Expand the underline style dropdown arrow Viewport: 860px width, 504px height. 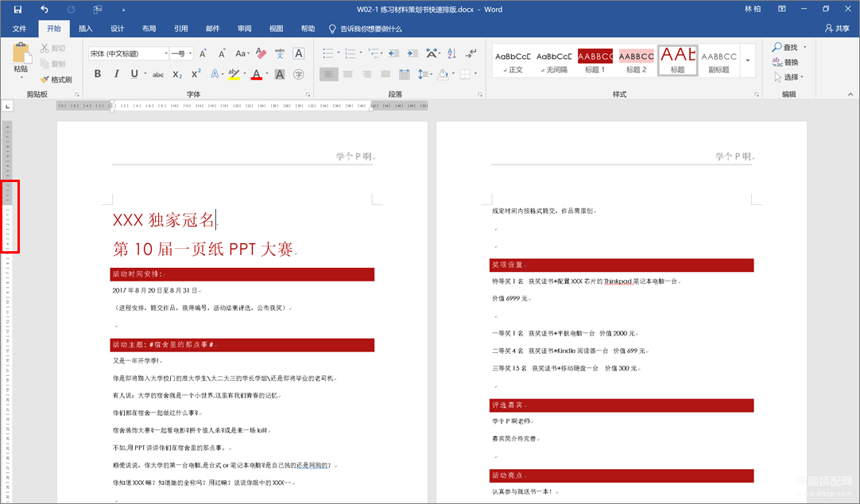[x=145, y=74]
